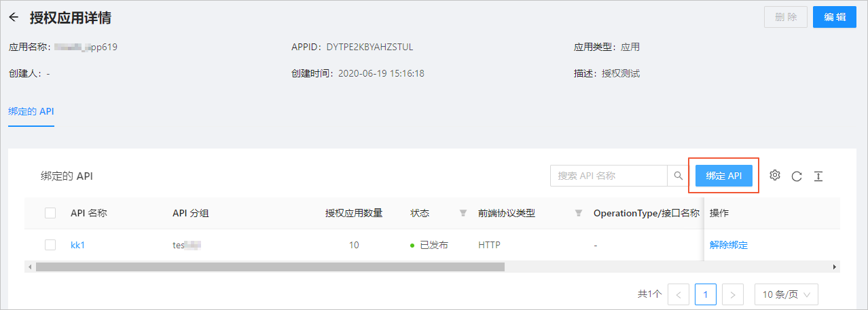Screen dimensions: 868x310
Task: Click the horizontal table scrollbar thumb
Action: pos(270,267)
